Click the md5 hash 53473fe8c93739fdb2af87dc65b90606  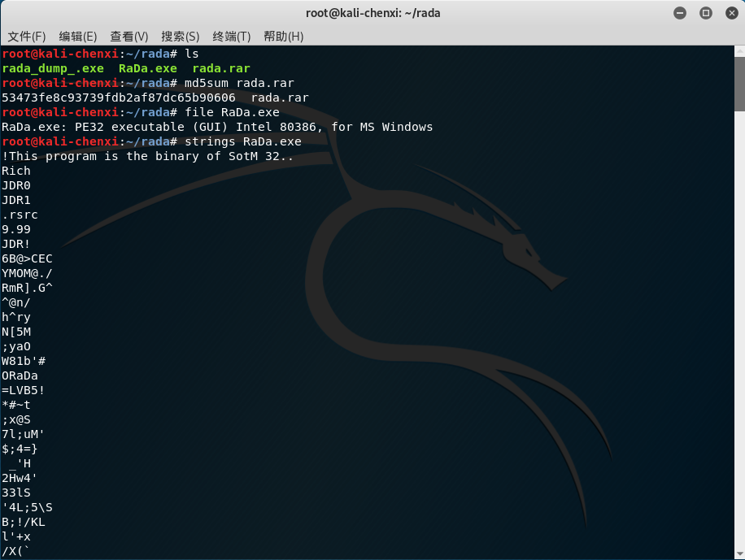pyautogui.click(x=119, y=98)
